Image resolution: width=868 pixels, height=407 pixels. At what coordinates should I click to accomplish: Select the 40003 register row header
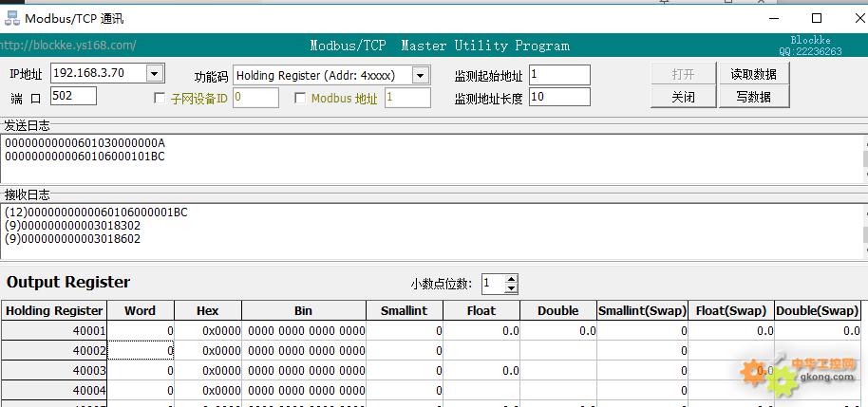(54, 371)
